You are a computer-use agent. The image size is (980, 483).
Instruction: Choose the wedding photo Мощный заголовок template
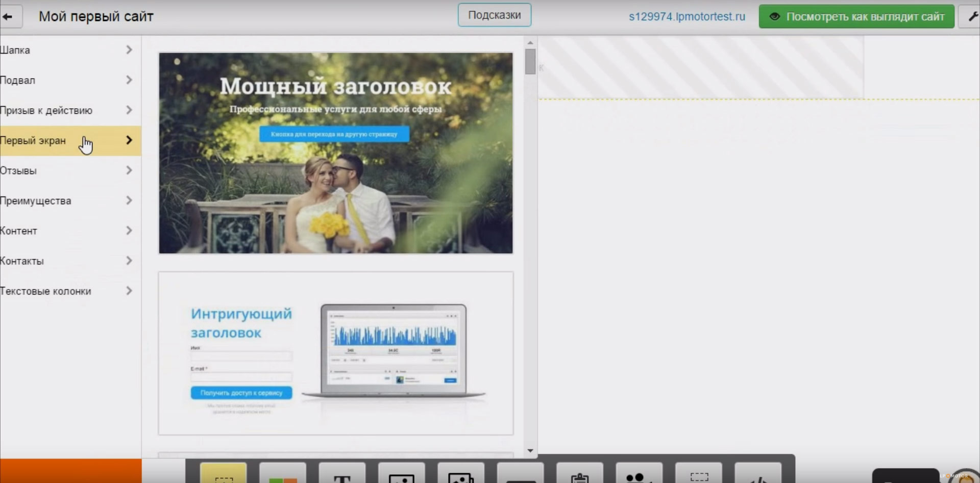tap(335, 153)
